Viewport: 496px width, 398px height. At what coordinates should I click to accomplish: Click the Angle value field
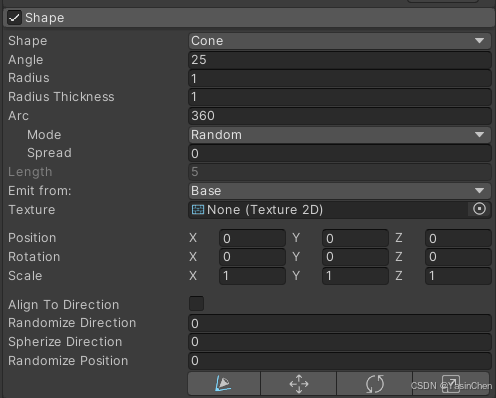[x=340, y=60]
